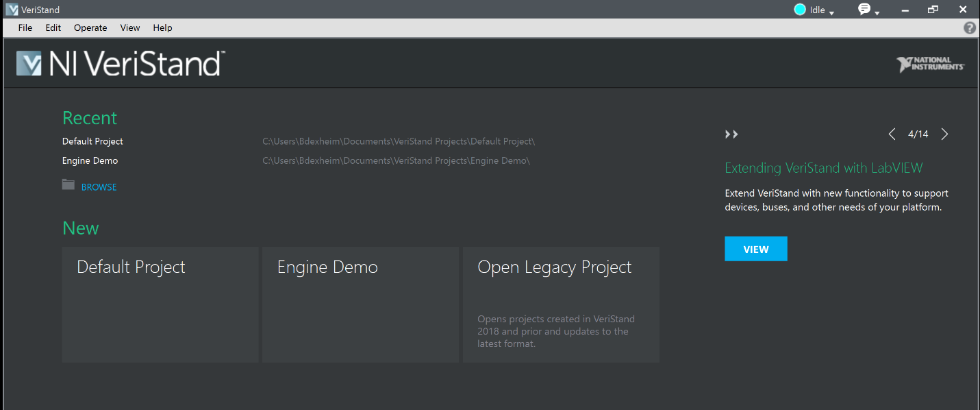Click the cyan Idle status indicator
Screen dimensions: 980x410
coord(799,10)
